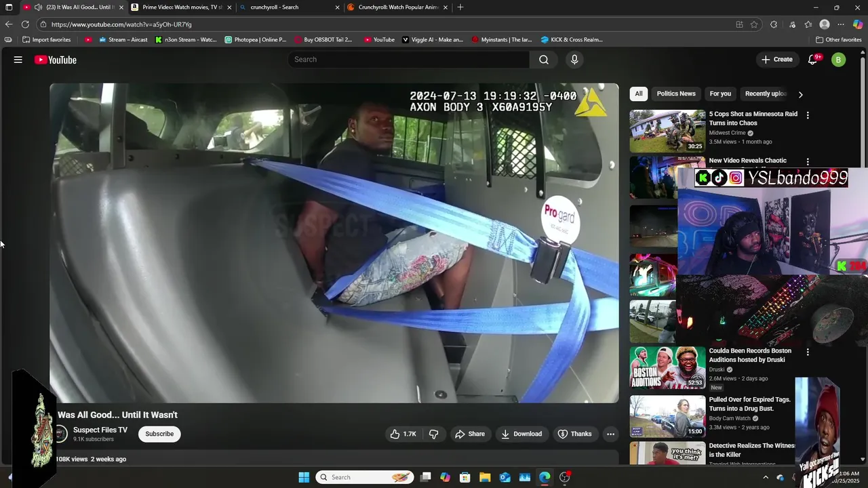This screenshot has height=488, width=868.
Task: Open the Other favorites folder dropdown
Action: click(x=838, y=39)
